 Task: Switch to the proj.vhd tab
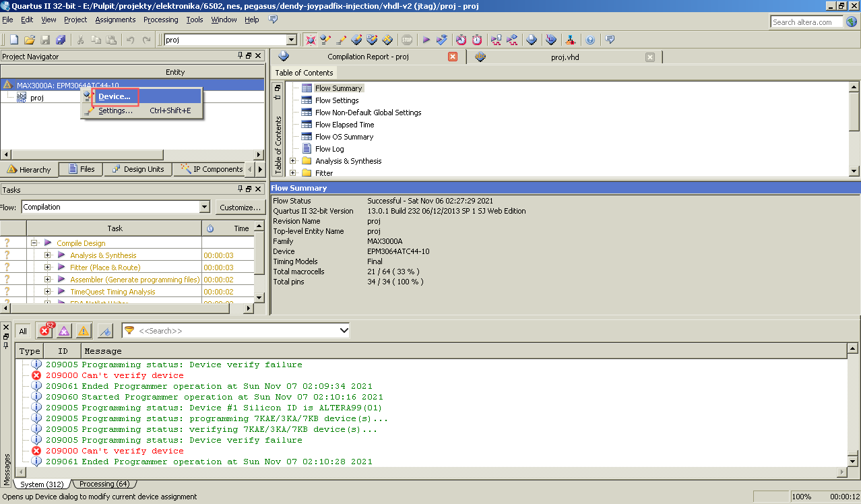click(565, 57)
